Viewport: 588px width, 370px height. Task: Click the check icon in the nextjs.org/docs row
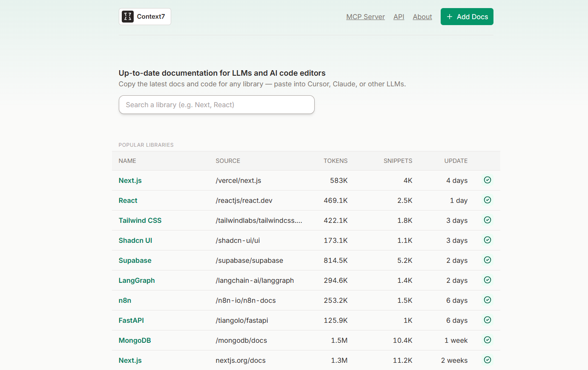[x=488, y=360]
